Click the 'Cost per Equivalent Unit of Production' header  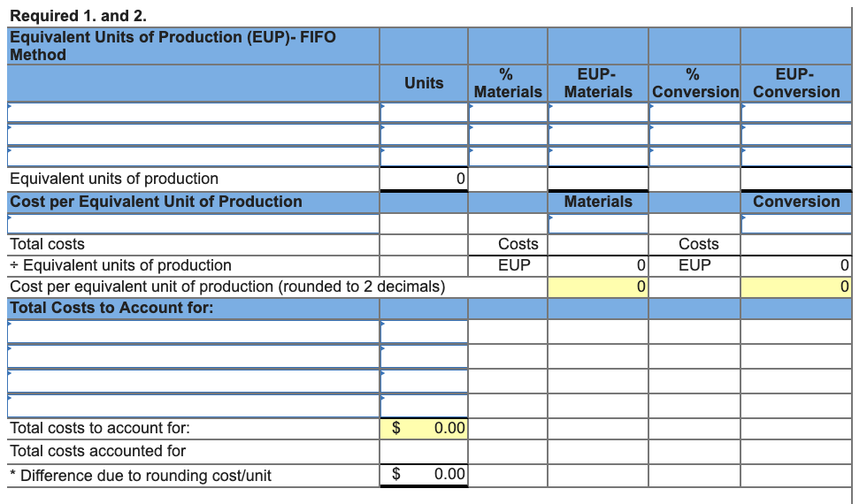tap(156, 202)
